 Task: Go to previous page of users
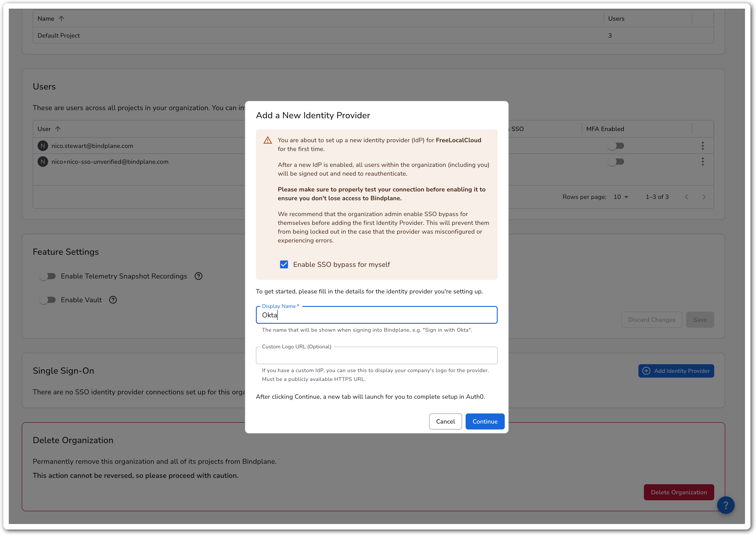(687, 197)
